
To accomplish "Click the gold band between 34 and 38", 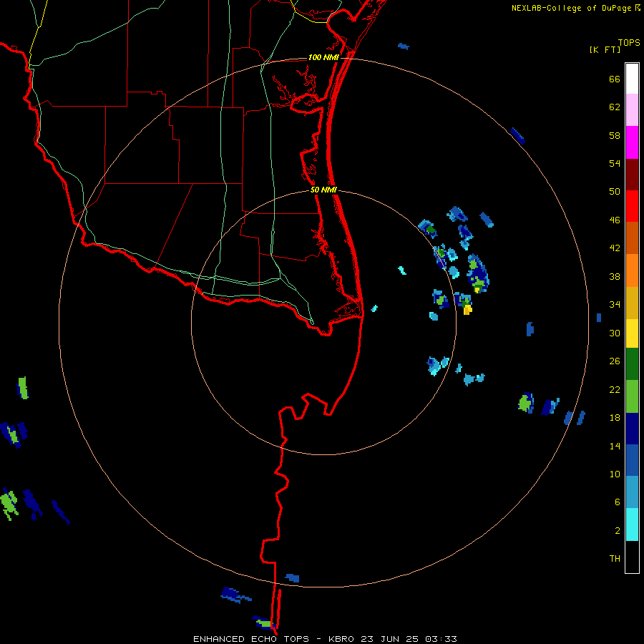I will (632, 303).
